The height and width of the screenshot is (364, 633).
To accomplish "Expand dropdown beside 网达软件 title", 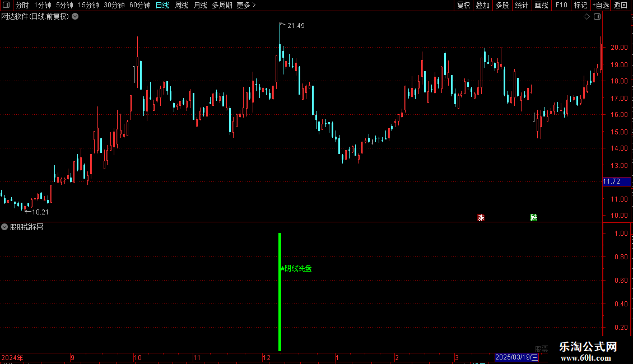I will (75, 17).
